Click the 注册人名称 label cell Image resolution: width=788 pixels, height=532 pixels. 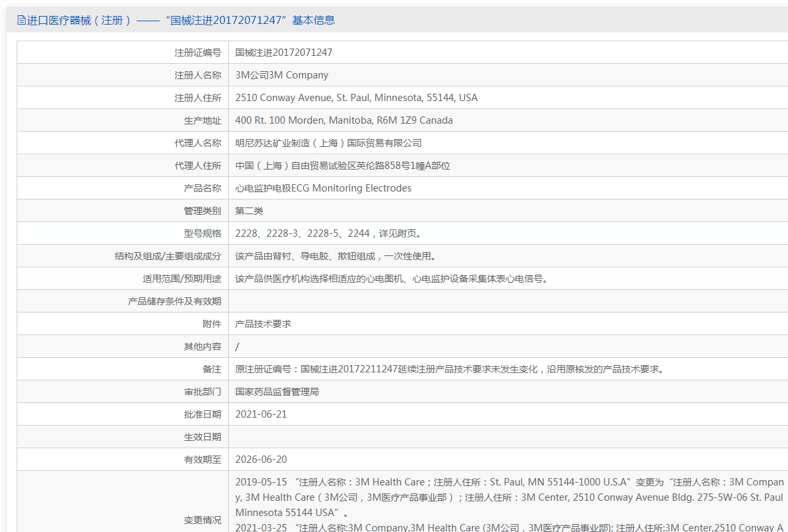click(198, 75)
